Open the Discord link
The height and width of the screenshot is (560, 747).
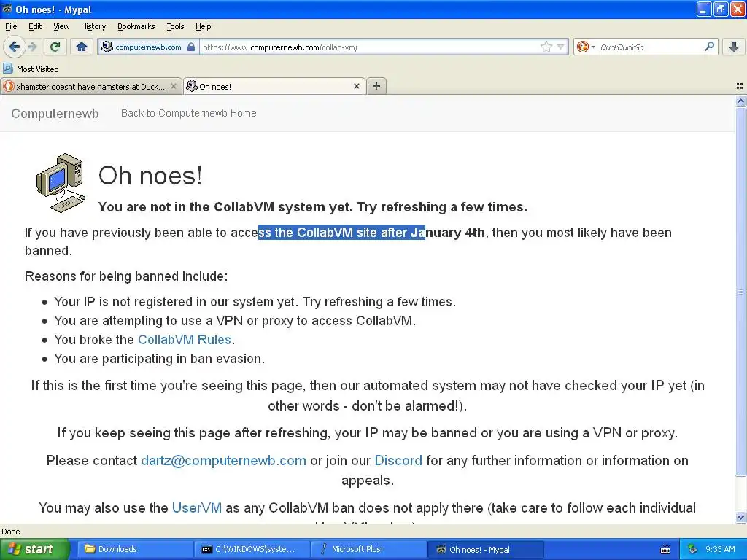398,461
